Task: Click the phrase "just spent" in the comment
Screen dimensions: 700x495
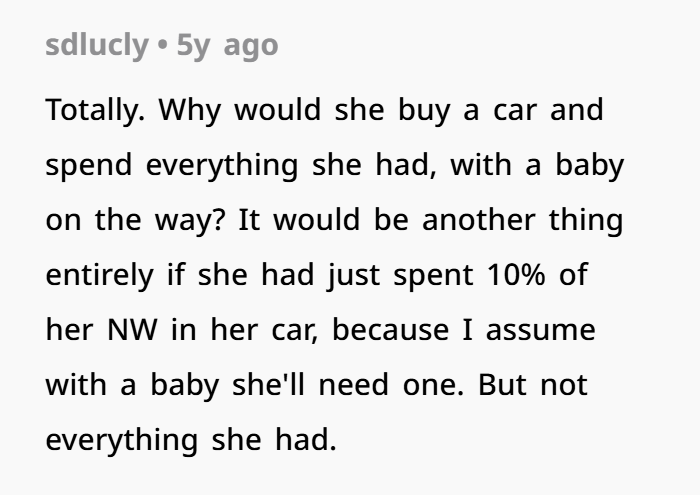Action: point(384,274)
